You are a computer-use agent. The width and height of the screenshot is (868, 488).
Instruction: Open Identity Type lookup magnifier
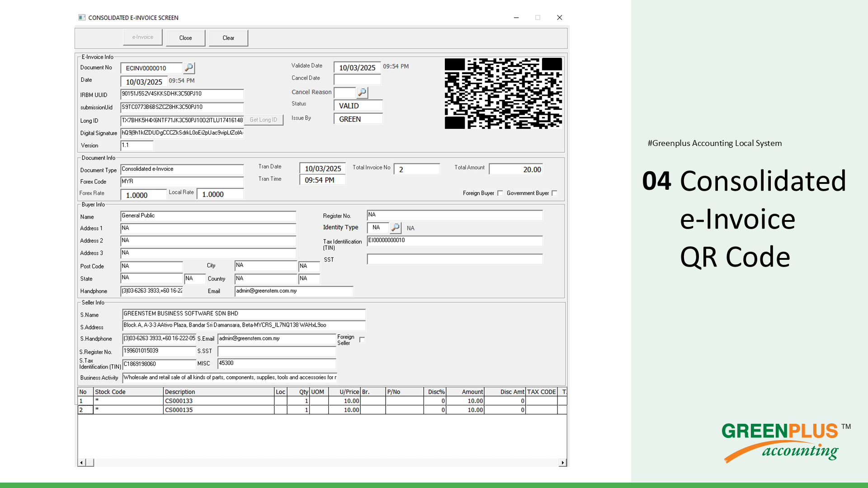[396, 228]
